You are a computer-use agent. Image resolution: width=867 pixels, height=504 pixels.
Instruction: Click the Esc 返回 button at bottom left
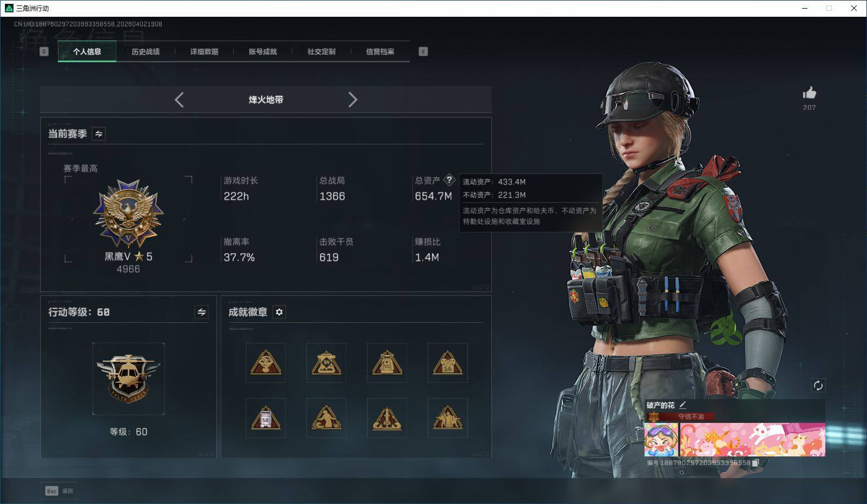pyautogui.click(x=58, y=490)
